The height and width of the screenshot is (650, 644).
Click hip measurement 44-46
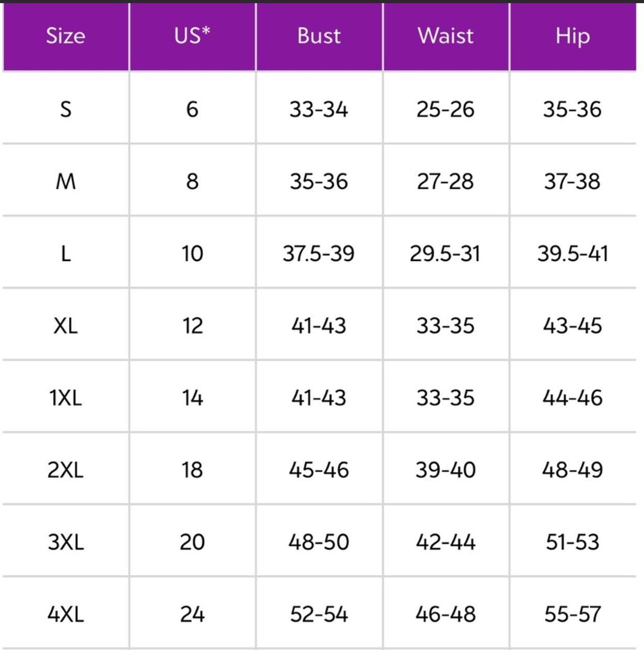click(573, 397)
